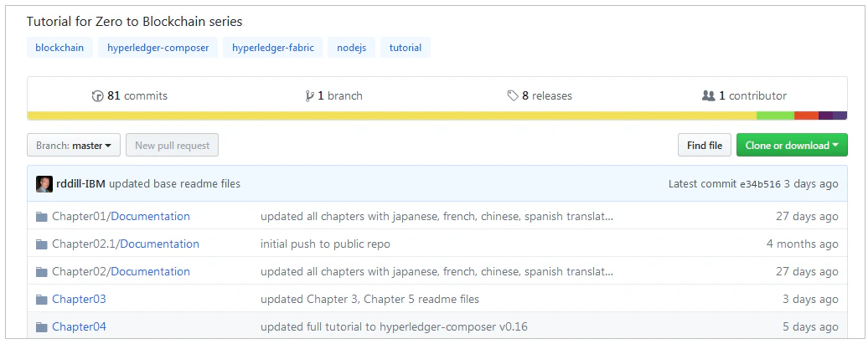Expand the Clone or download menu
Viewport: 868px width, 344px height.
click(792, 146)
